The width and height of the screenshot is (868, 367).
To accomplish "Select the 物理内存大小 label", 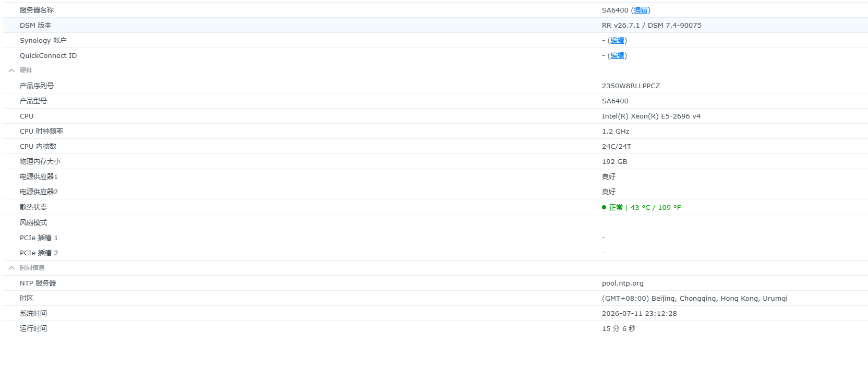I will point(40,161).
